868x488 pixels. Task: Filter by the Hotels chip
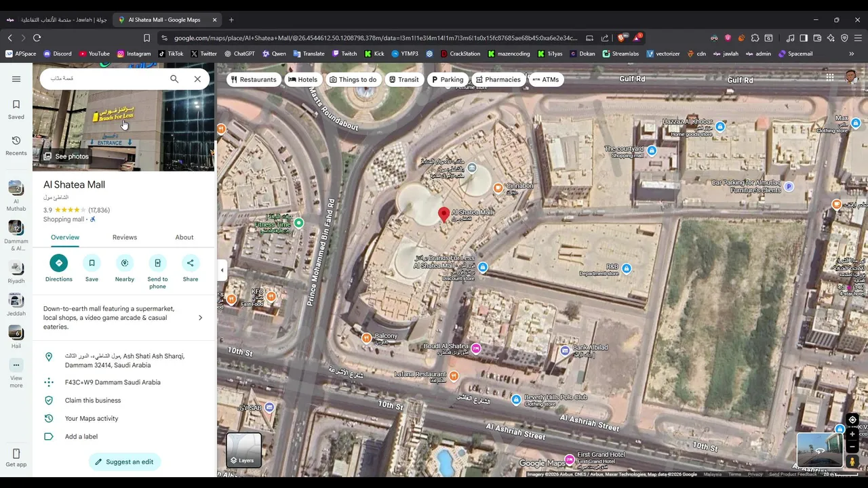click(302, 79)
